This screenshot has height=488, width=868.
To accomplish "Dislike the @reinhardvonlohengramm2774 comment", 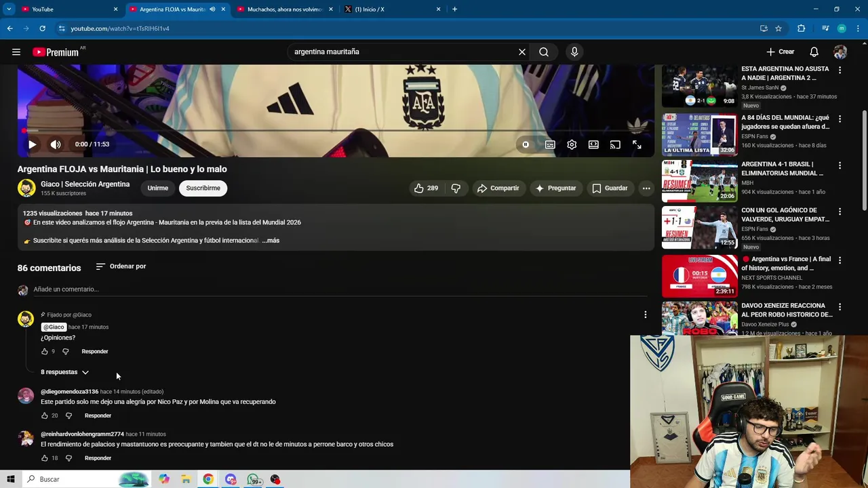I will point(68,458).
